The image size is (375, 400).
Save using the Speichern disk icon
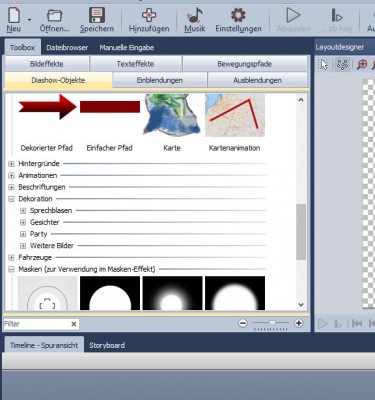[97, 15]
